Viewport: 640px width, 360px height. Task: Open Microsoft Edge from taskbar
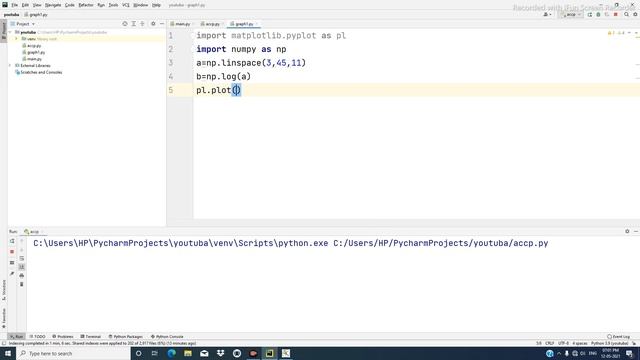pos(171,353)
